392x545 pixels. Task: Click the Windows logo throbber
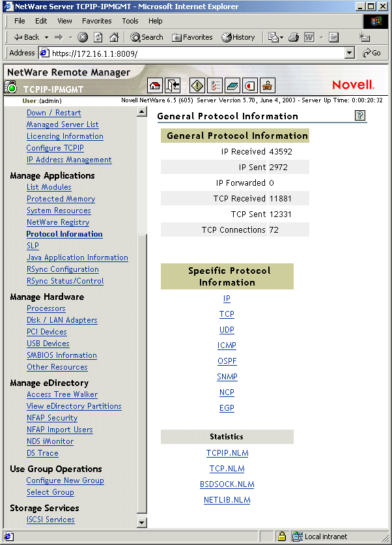[376, 22]
